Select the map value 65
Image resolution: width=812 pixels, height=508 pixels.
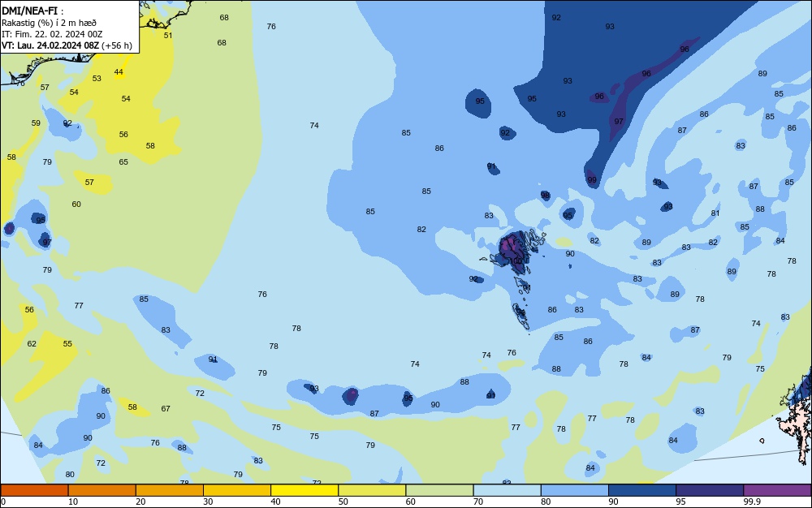123,162
